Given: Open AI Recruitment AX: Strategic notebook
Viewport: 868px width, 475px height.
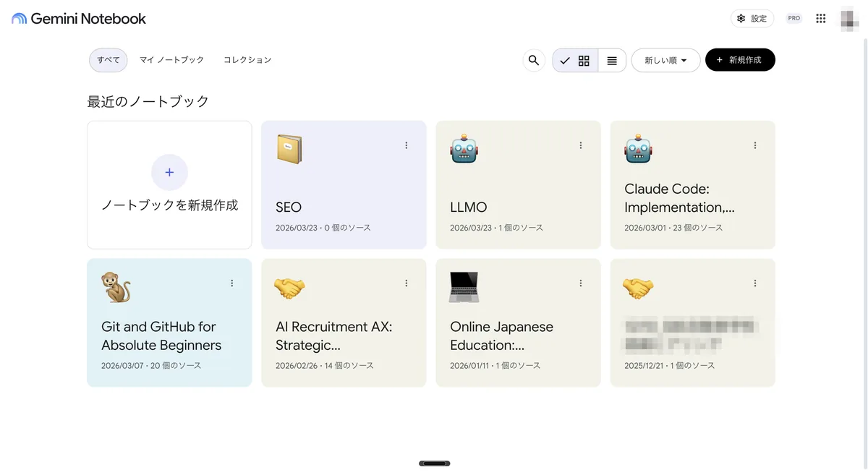Looking at the screenshot, I should pyautogui.click(x=334, y=336).
